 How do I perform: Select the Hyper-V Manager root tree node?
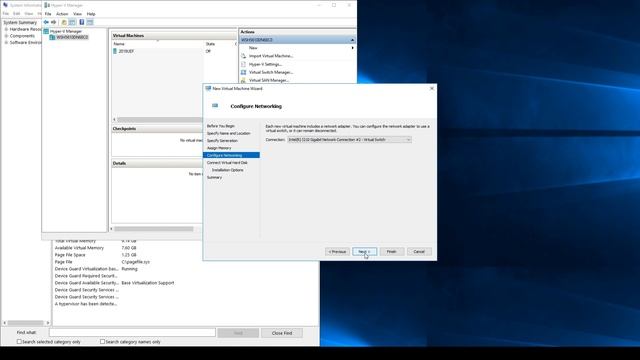coord(62,31)
